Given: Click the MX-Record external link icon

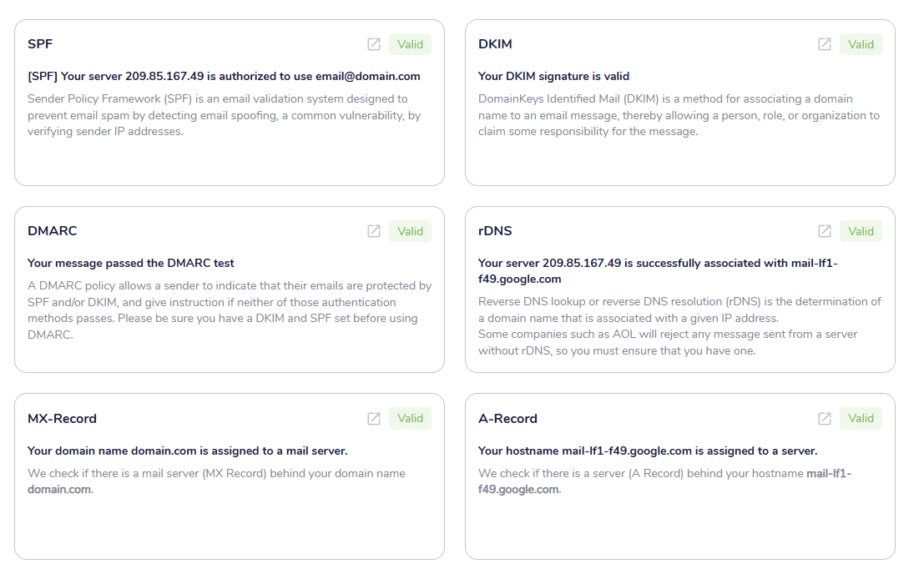Looking at the screenshot, I should point(374,418).
